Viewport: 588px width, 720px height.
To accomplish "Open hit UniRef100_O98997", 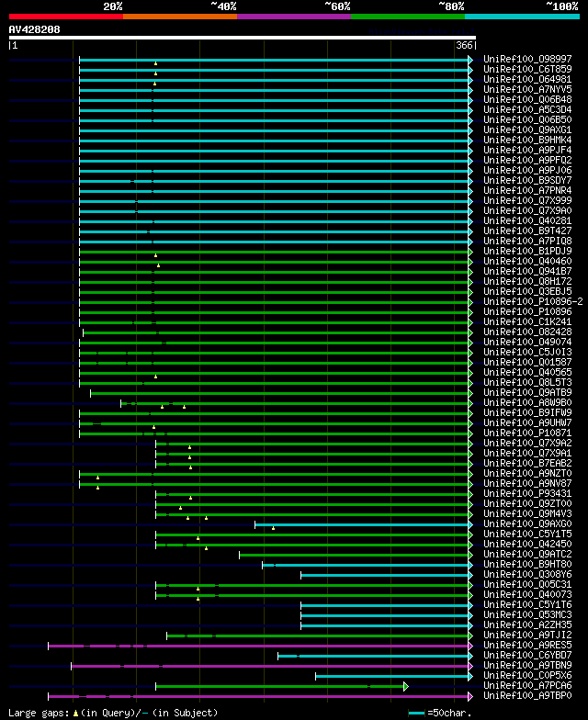I will 527,59.
